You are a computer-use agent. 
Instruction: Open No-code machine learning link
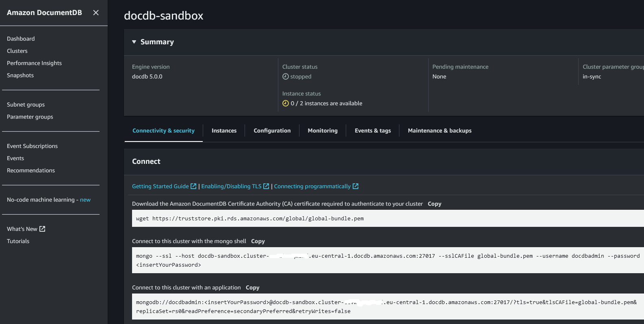click(49, 200)
